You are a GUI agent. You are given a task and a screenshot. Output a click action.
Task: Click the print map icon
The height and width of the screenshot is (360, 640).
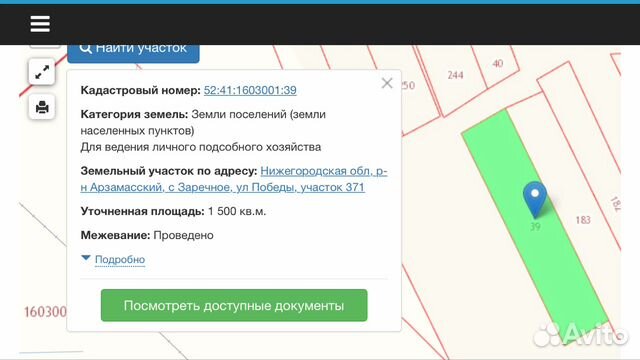[x=42, y=107]
